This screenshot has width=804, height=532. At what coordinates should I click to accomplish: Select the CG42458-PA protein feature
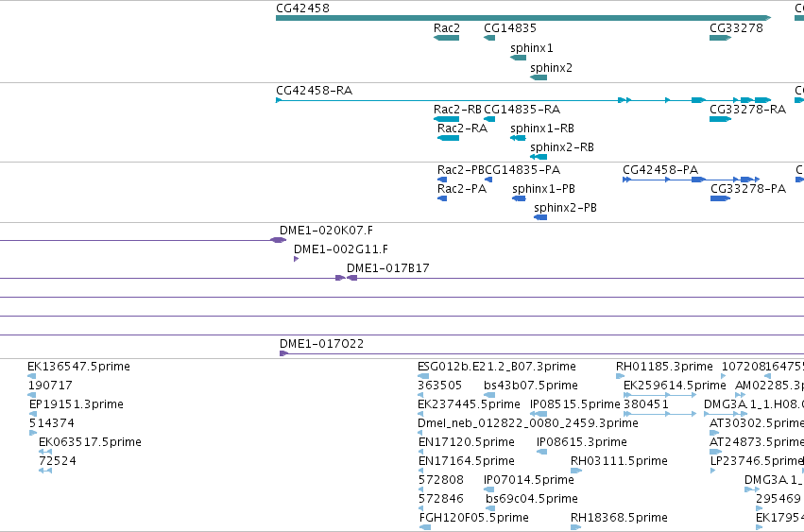(x=691, y=180)
